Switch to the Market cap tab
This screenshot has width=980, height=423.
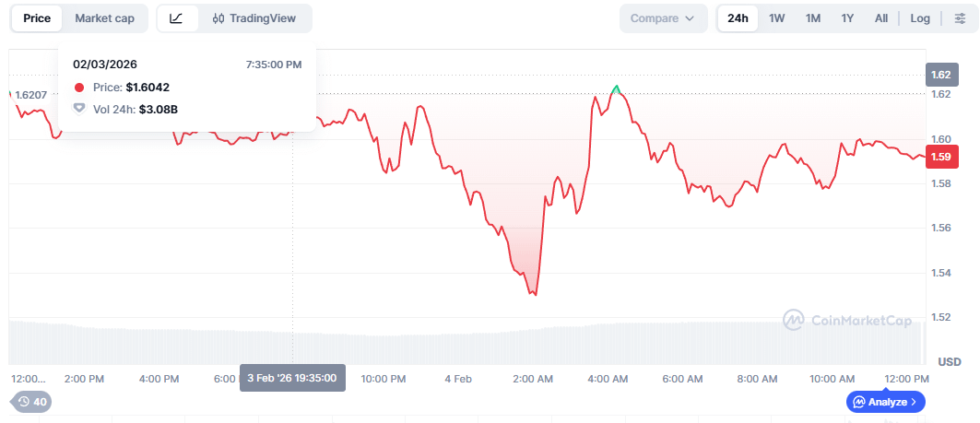105,18
